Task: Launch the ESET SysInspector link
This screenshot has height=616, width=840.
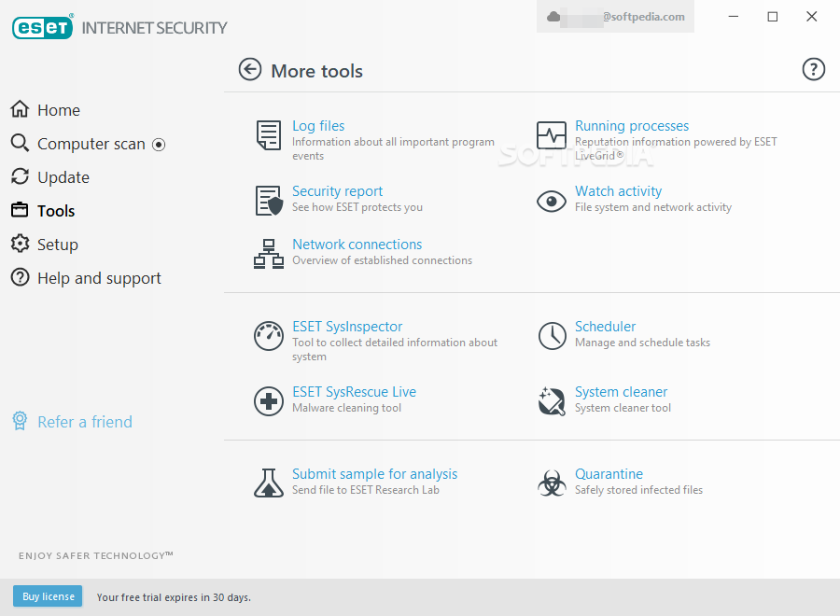Action: [347, 327]
